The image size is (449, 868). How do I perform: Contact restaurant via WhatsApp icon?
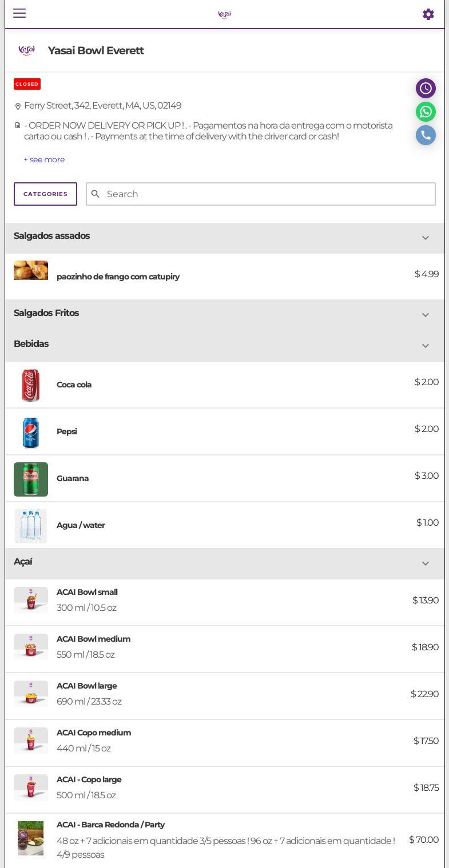tap(426, 112)
